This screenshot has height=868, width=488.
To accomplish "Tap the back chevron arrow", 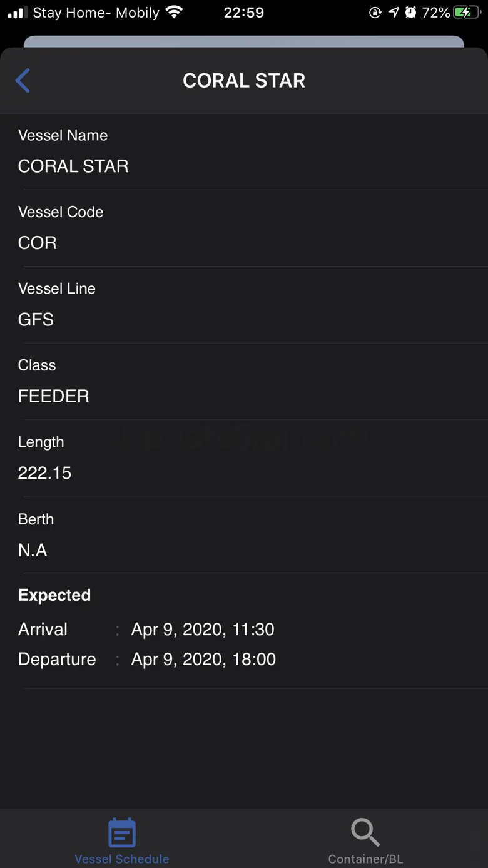I will (23, 81).
